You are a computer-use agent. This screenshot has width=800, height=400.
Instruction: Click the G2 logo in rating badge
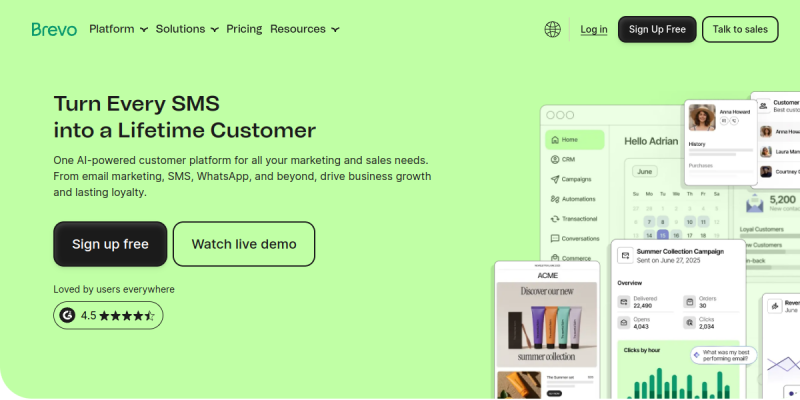[67, 315]
